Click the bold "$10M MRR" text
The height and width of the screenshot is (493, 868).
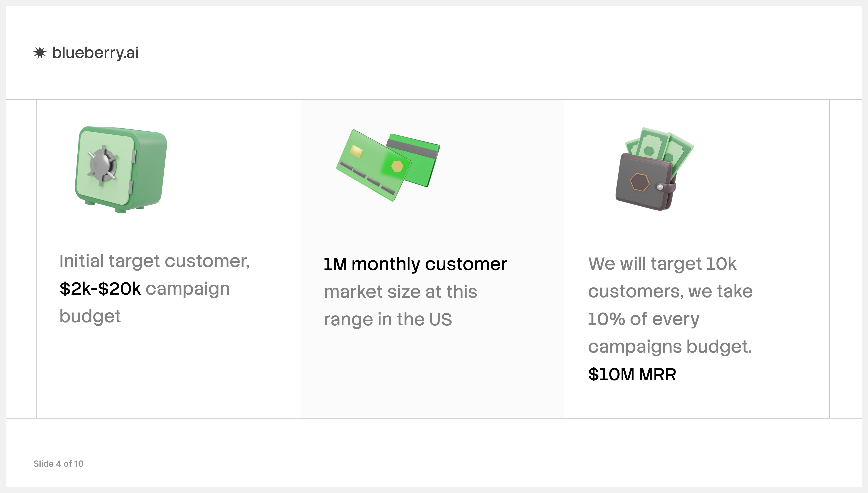point(632,374)
